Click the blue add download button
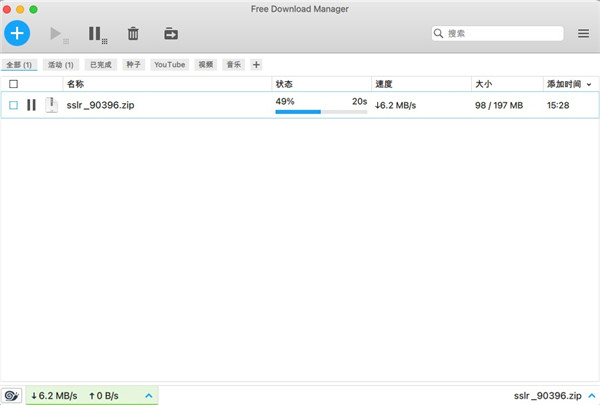The width and height of the screenshot is (600, 405). pyautogui.click(x=17, y=33)
